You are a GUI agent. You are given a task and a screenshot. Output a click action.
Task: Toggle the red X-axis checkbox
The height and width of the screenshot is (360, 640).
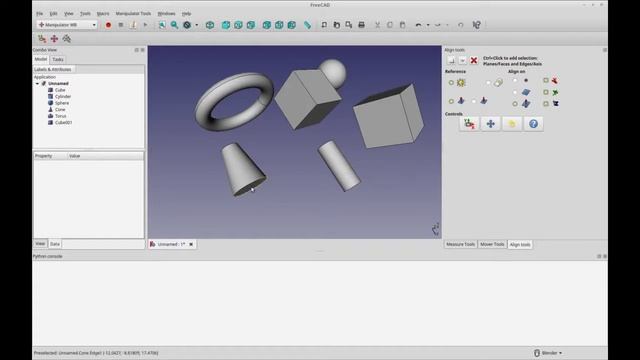click(546, 80)
